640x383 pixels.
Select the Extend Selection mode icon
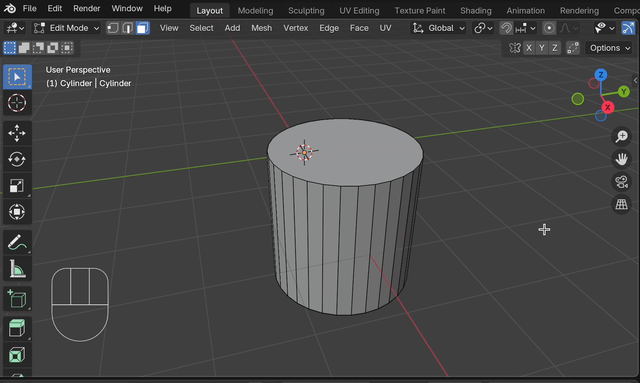[x=24, y=48]
